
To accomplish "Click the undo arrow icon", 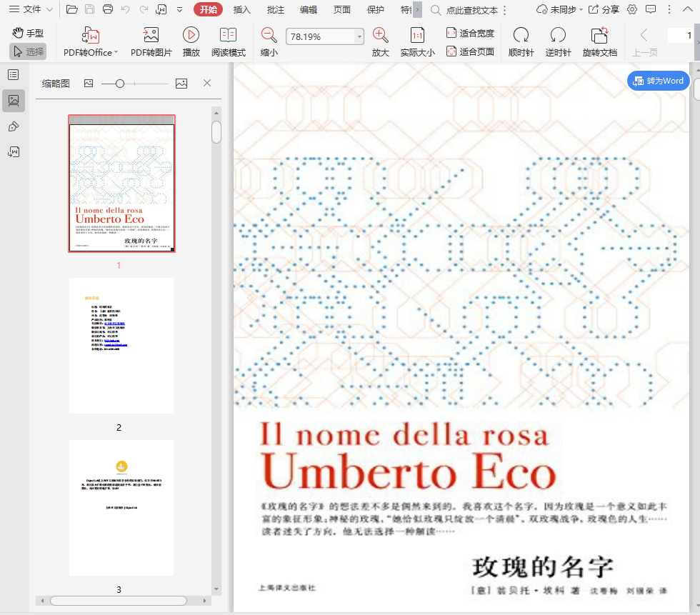I will tap(126, 9).
